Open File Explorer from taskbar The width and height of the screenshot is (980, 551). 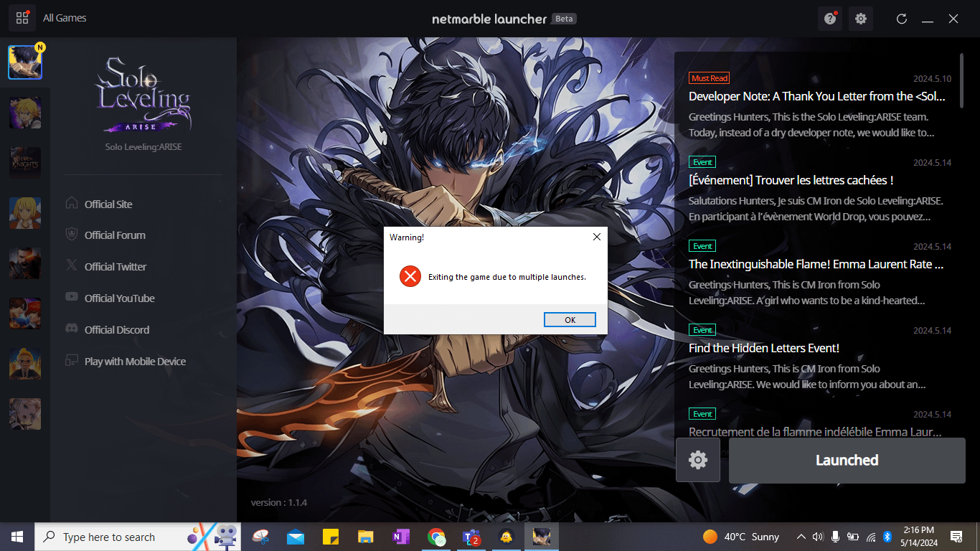point(366,537)
